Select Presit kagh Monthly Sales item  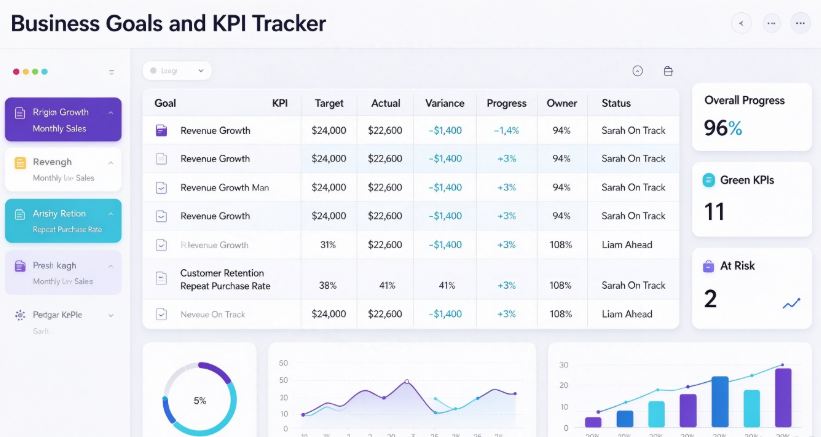click(63, 272)
